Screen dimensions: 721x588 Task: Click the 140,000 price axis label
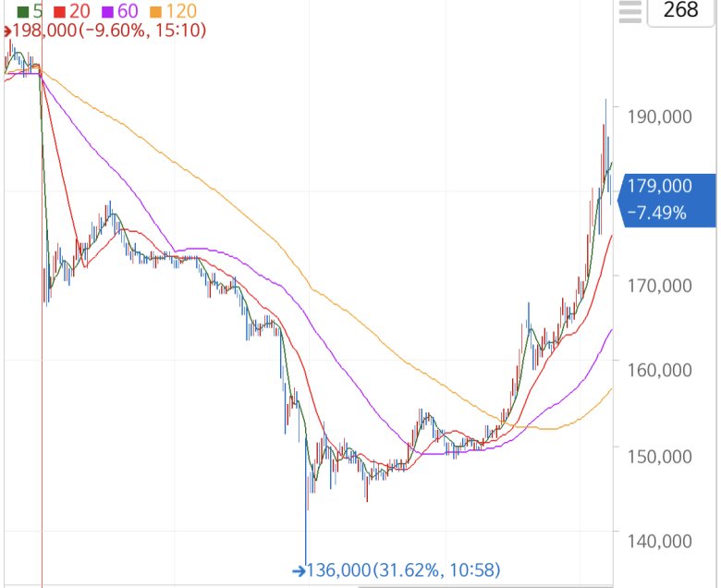point(658,541)
